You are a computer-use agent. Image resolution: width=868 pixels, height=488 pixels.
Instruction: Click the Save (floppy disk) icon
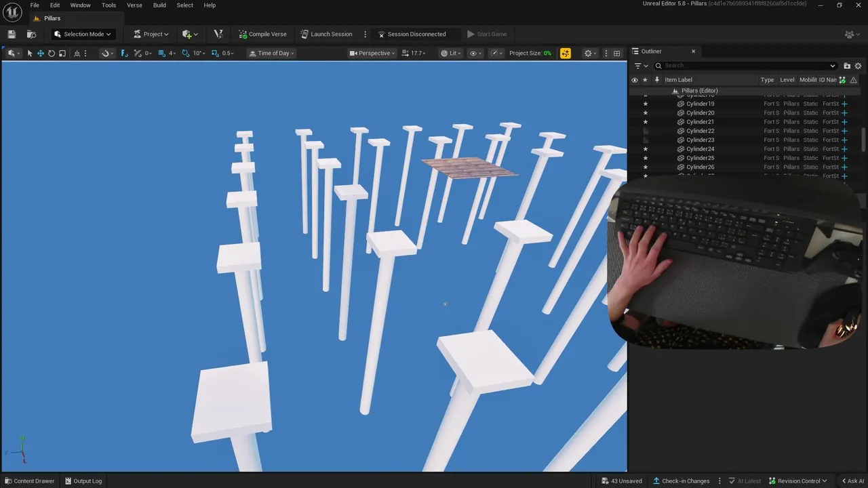[x=12, y=34]
